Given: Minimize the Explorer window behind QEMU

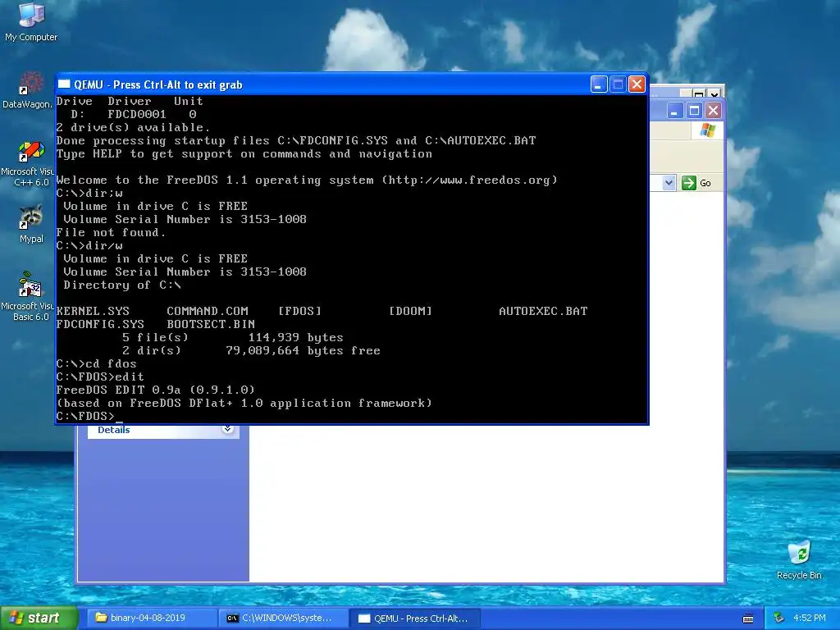Looking at the screenshot, I should tap(674, 111).
